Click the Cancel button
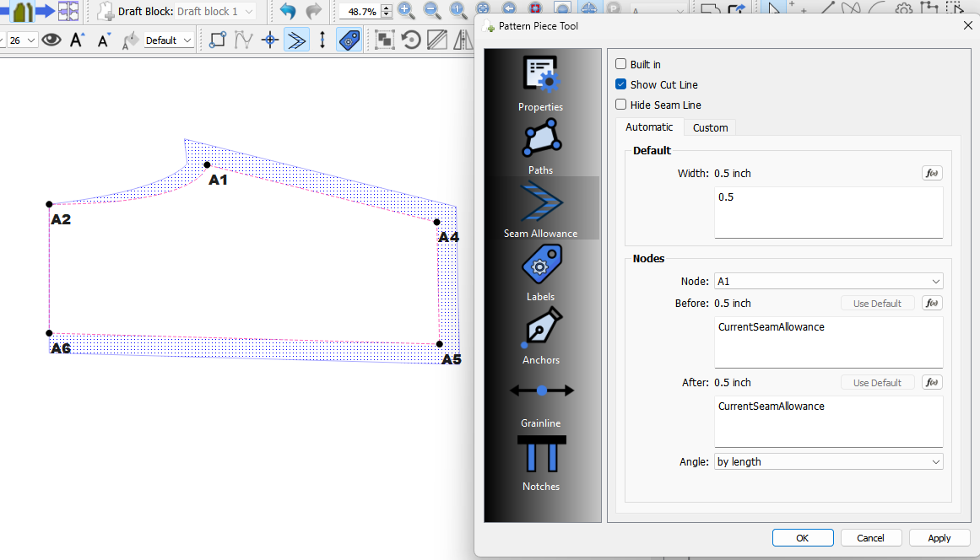 [x=870, y=537]
